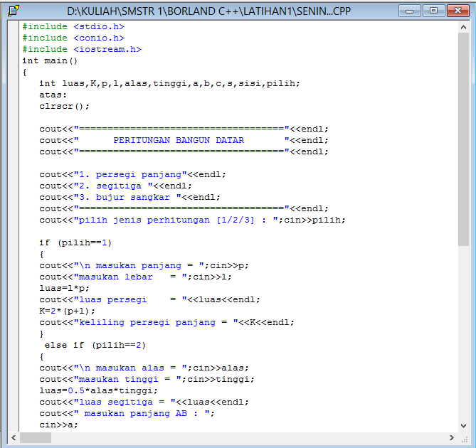This screenshot has width=476, height=448.
Task: Click on the 'atas:' label line
Action: pyautogui.click(x=53, y=95)
